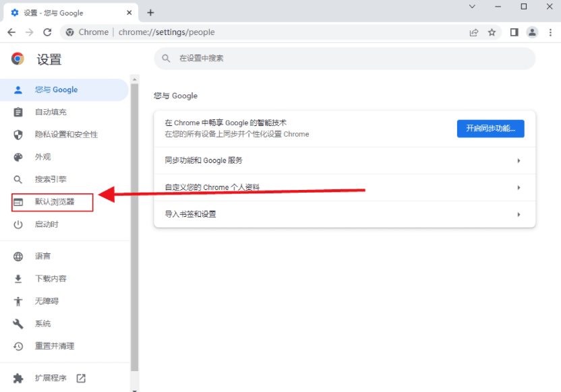Open Chrome's three-dot menu
561x392 pixels.
coord(550,32)
